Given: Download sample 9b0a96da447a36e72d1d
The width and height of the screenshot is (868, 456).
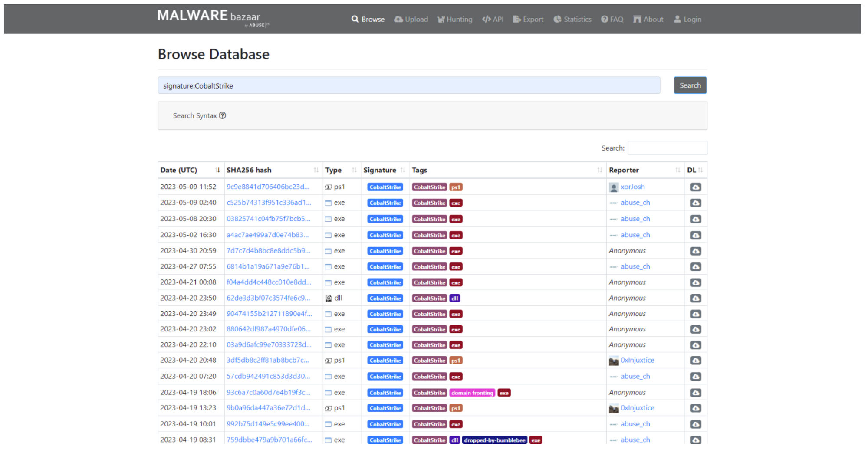Looking at the screenshot, I should tap(695, 408).
